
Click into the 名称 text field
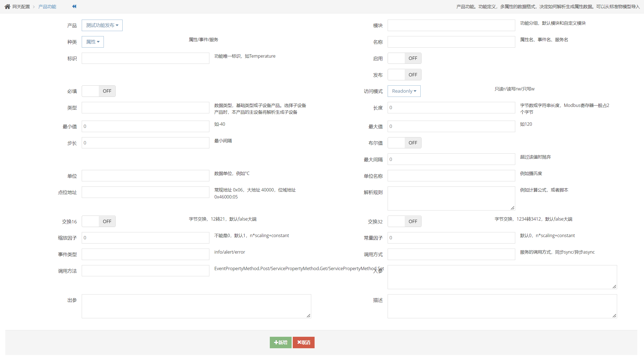pos(451,42)
